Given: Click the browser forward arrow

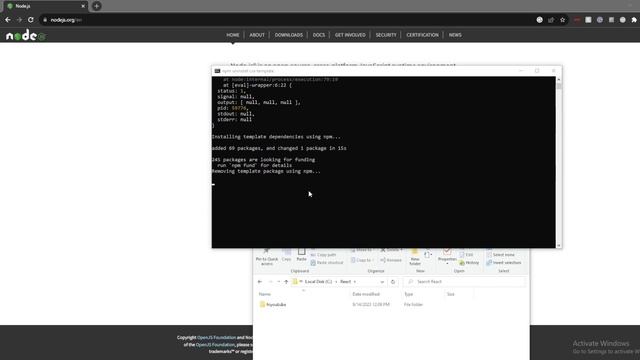Looking at the screenshot, I should coord(19,20).
